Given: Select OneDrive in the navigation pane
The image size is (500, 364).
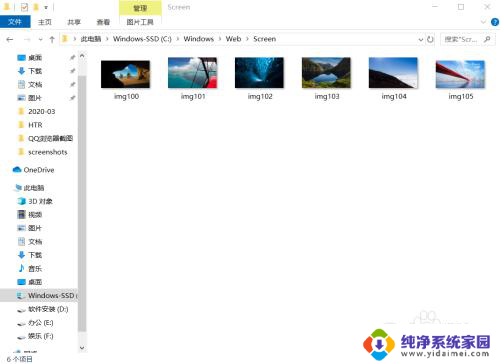Looking at the screenshot, I should click(x=38, y=170).
